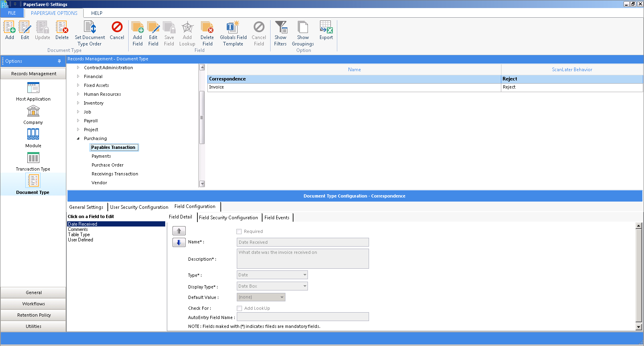Toggle the Add LookUp checkbox

(x=239, y=308)
